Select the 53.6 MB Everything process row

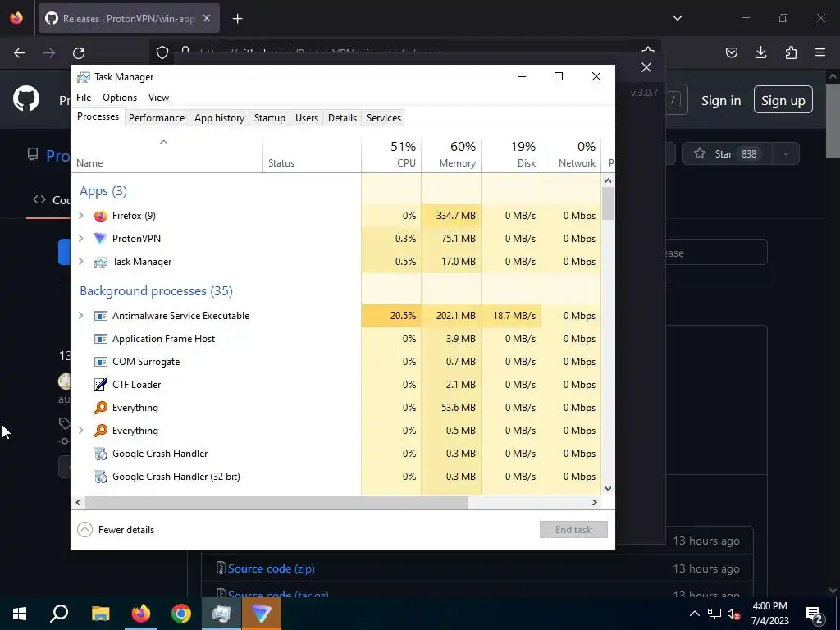(336, 408)
